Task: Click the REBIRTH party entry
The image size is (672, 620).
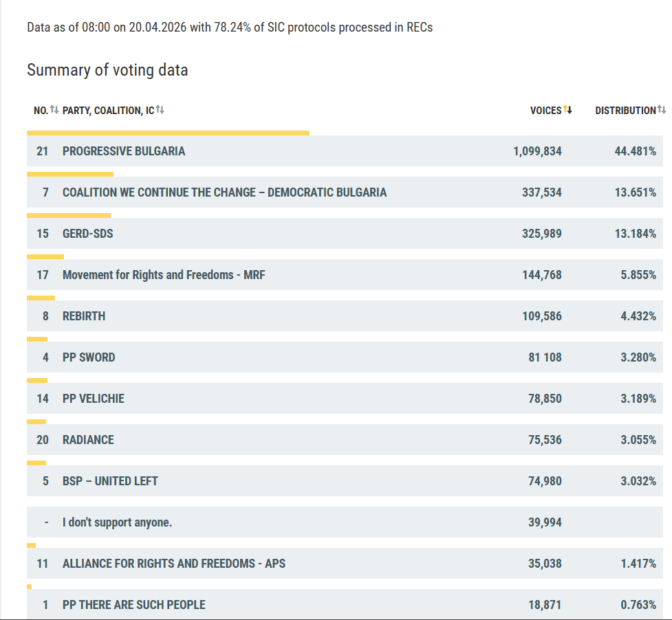Action: [84, 316]
